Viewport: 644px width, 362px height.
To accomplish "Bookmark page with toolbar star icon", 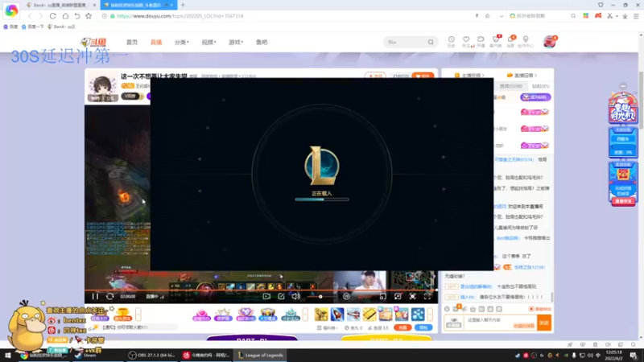I will [x=89, y=16].
